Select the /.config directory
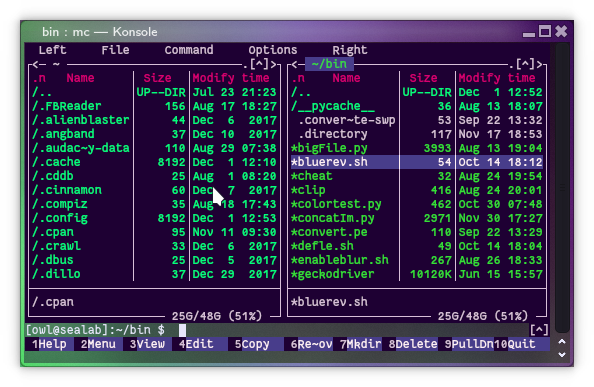This screenshot has height=387, width=594. click(x=155, y=218)
